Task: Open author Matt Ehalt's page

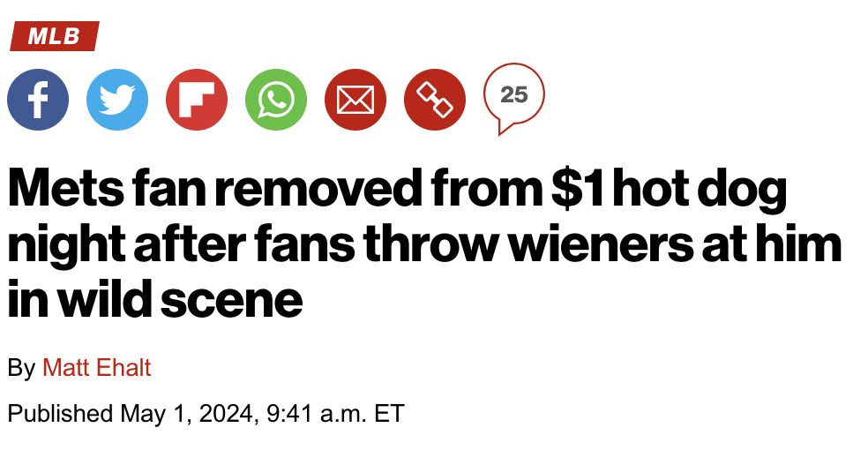Action: click(97, 367)
